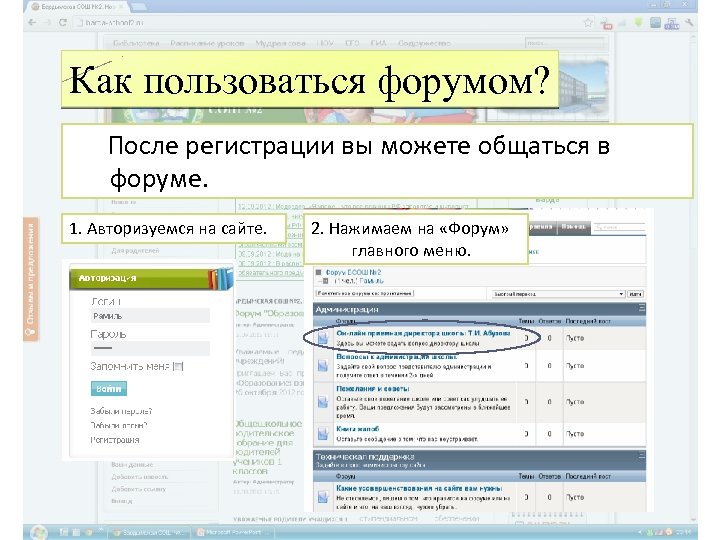This screenshot has width=720, height=540.
Task: Click the green shield extension icon
Action: pos(639,22)
